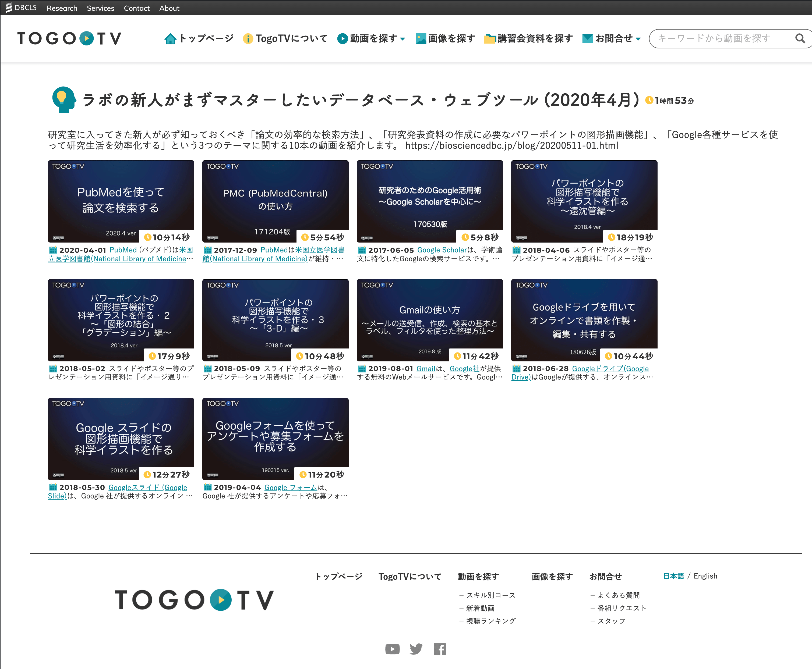Click the home icon for トップページ
This screenshot has height=669, width=812.
coord(170,38)
